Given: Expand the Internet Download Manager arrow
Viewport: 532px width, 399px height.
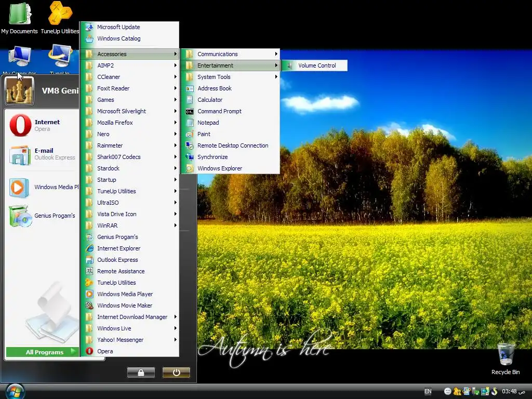Looking at the screenshot, I should click(176, 317).
